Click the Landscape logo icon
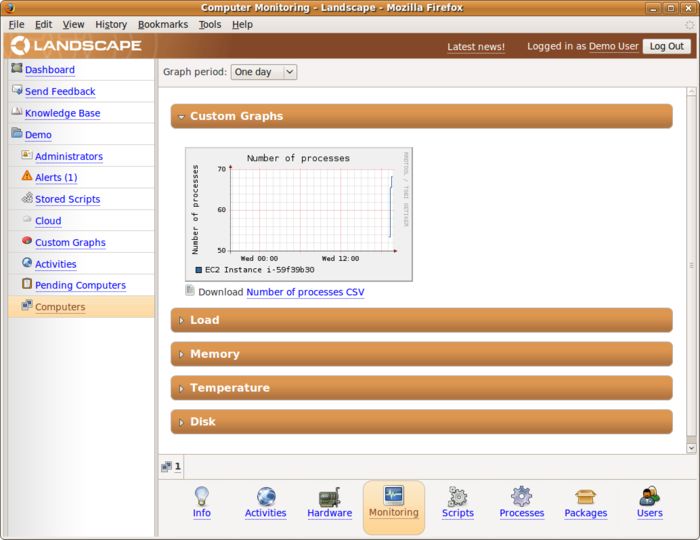 [20, 46]
